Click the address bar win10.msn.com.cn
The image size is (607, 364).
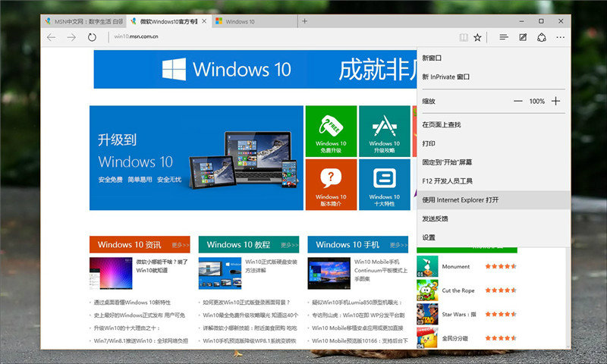click(137, 36)
